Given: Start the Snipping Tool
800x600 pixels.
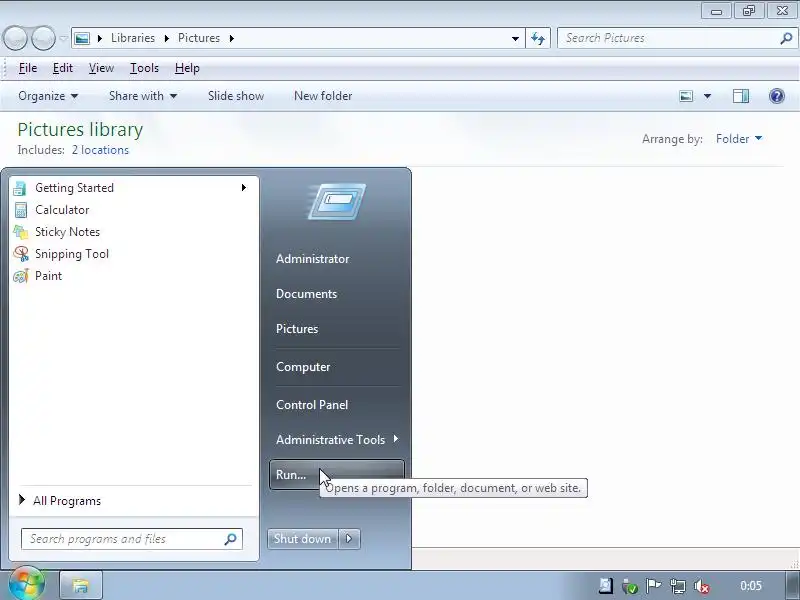Looking at the screenshot, I should [133, 254].
